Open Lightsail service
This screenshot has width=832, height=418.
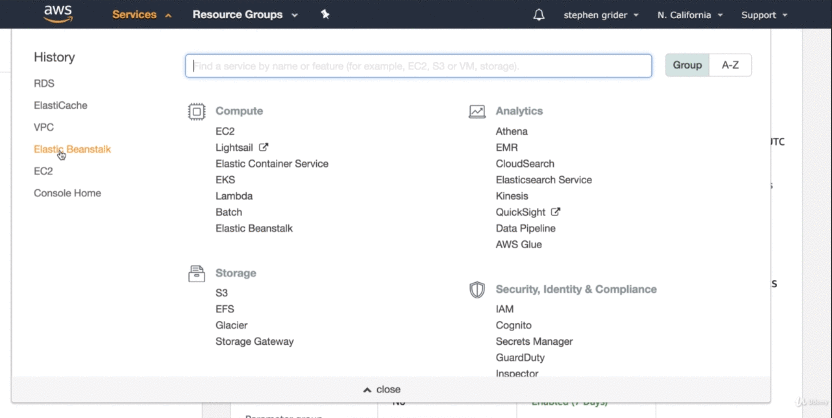(x=234, y=147)
